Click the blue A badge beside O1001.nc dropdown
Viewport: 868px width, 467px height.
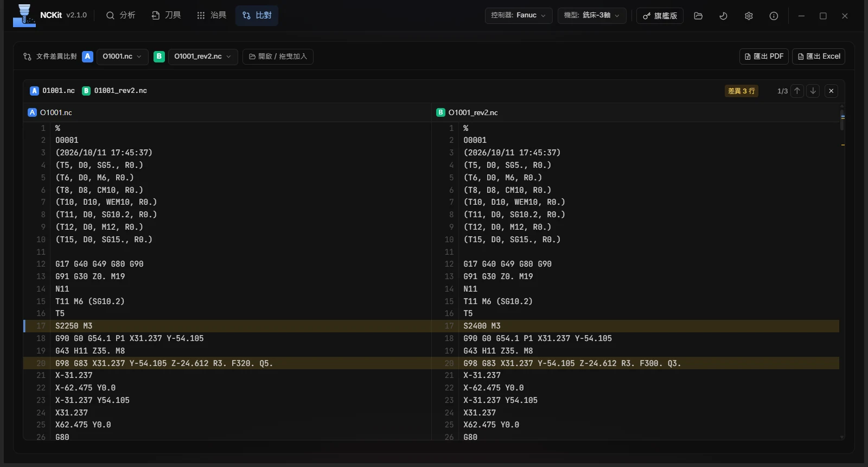pos(87,56)
